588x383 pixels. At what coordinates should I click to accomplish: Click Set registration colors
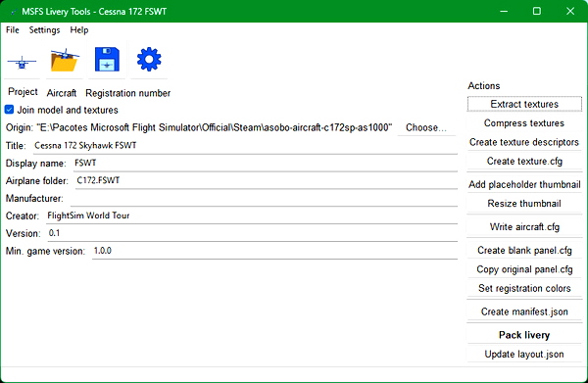524,288
